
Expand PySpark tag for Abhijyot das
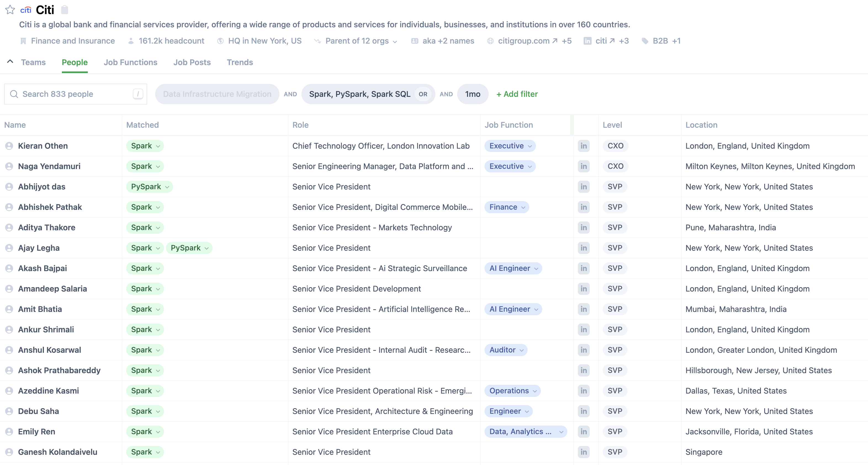click(x=149, y=186)
